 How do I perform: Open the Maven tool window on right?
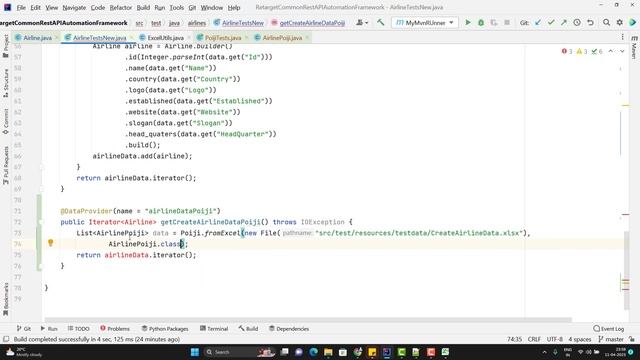pos(634,47)
